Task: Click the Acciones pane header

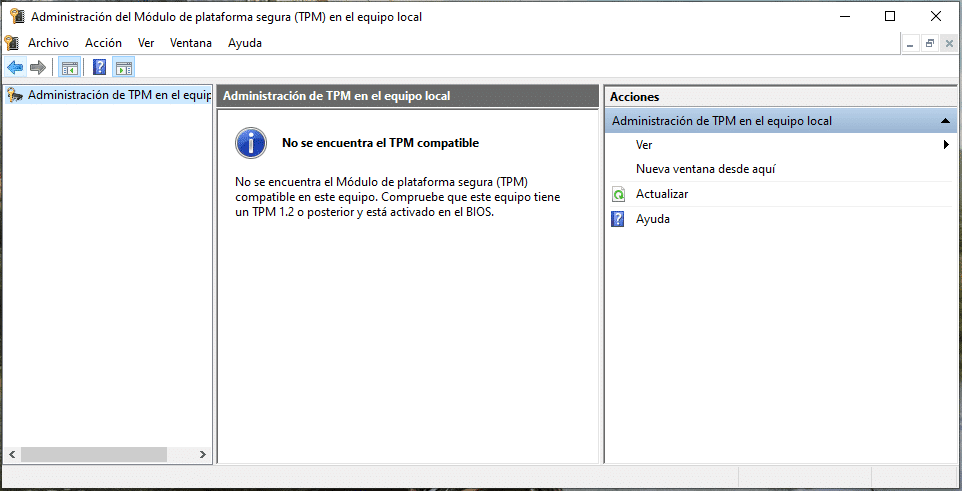Action: click(x=781, y=97)
